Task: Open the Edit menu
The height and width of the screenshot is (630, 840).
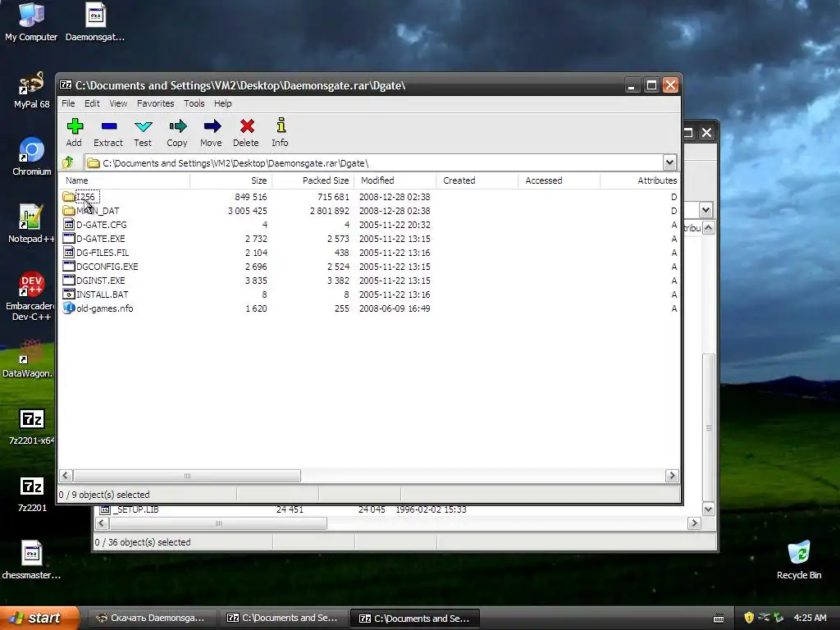Action: [x=92, y=103]
